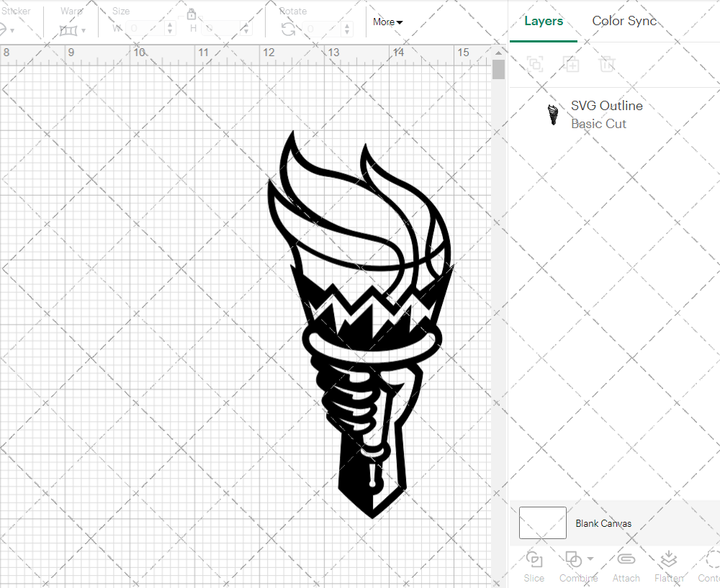720x588 pixels.
Task: Open the More dropdown
Action: [x=387, y=22]
